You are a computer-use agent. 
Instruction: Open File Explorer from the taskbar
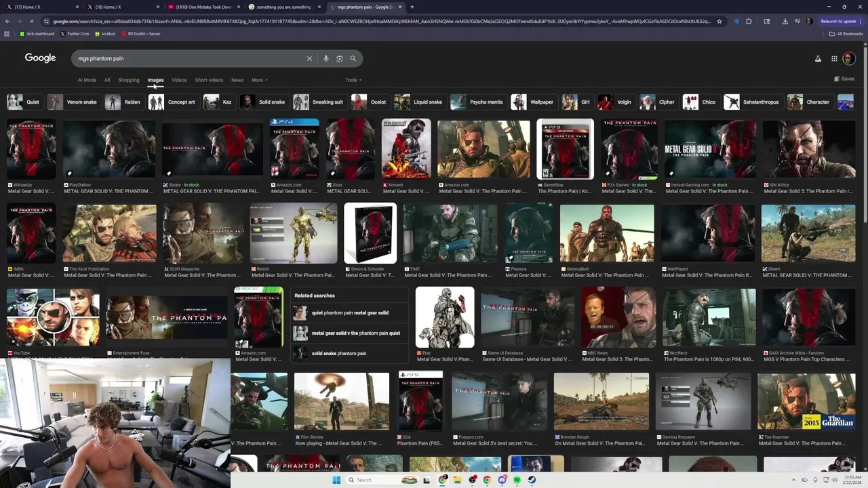(457, 480)
